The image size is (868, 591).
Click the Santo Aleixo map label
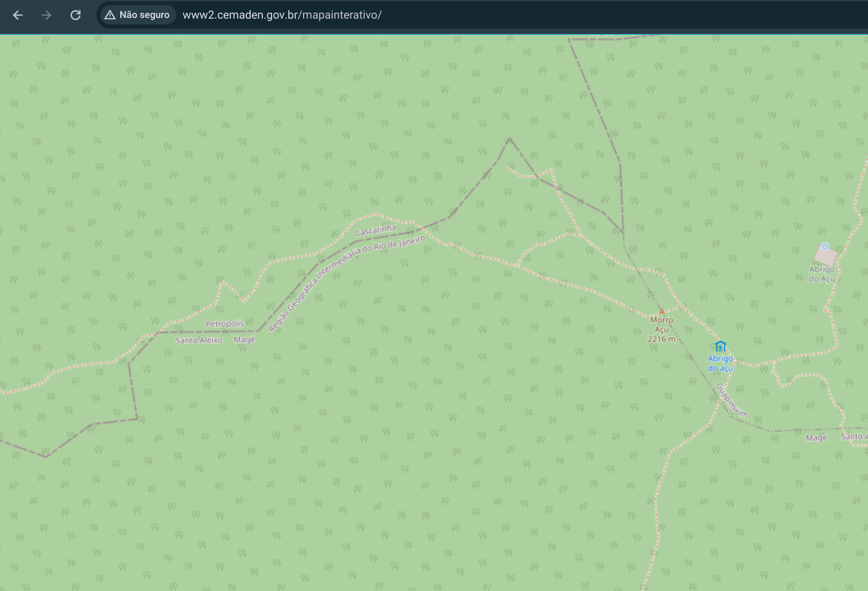point(199,340)
